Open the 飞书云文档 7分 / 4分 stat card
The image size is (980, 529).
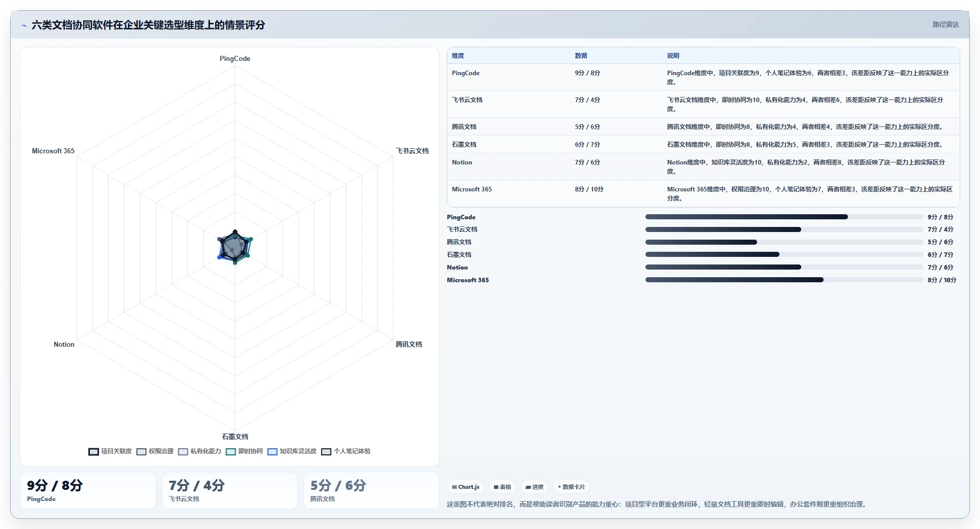[230, 490]
